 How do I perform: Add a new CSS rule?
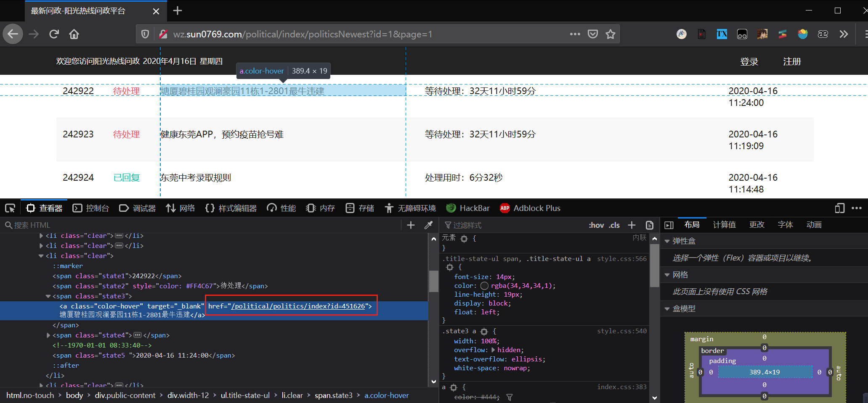click(x=632, y=225)
